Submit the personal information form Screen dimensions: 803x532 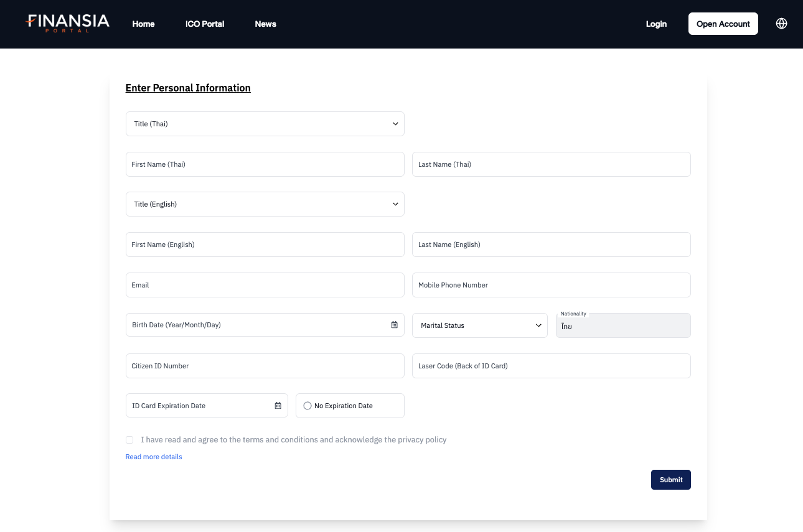[x=670, y=480]
